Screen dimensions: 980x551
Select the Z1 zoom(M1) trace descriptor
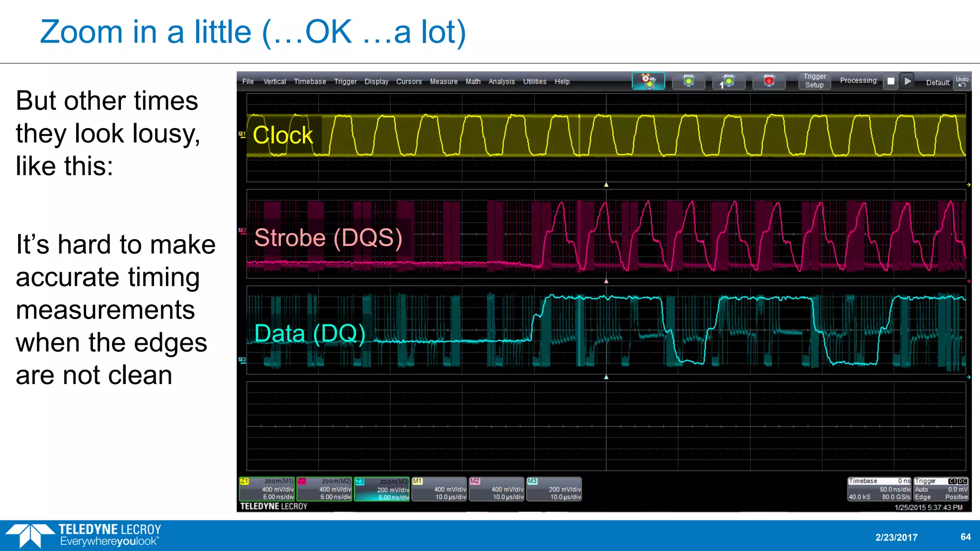pos(267,489)
